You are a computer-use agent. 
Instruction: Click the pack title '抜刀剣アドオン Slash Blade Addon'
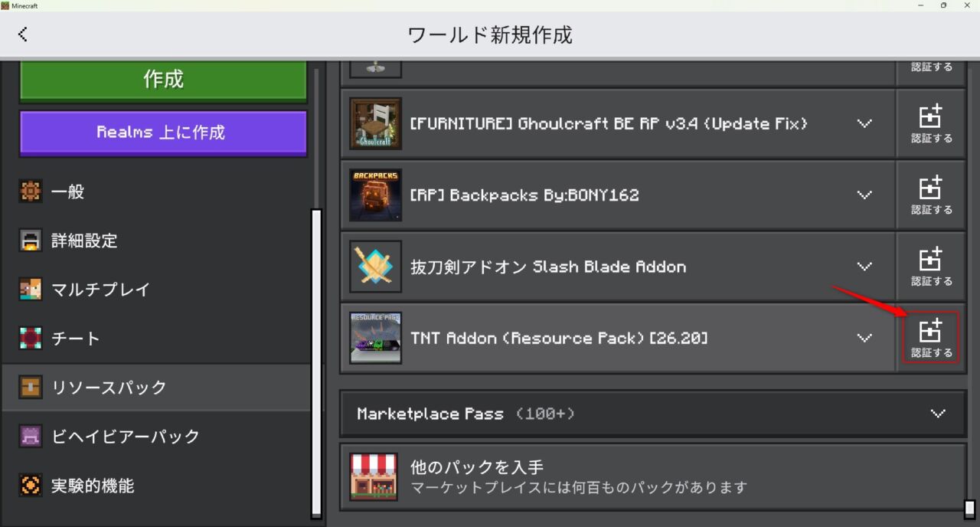(548, 267)
